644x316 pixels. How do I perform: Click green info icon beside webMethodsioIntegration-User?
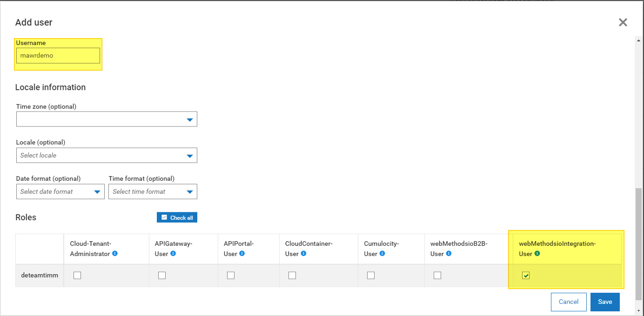click(x=537, y=254)
